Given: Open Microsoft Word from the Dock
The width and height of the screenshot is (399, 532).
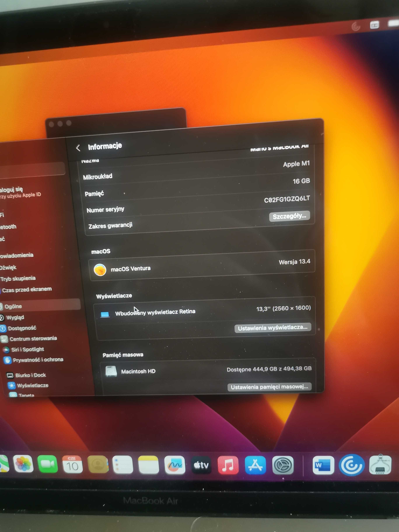Looking at the screenshot, I should coord(323,465).
